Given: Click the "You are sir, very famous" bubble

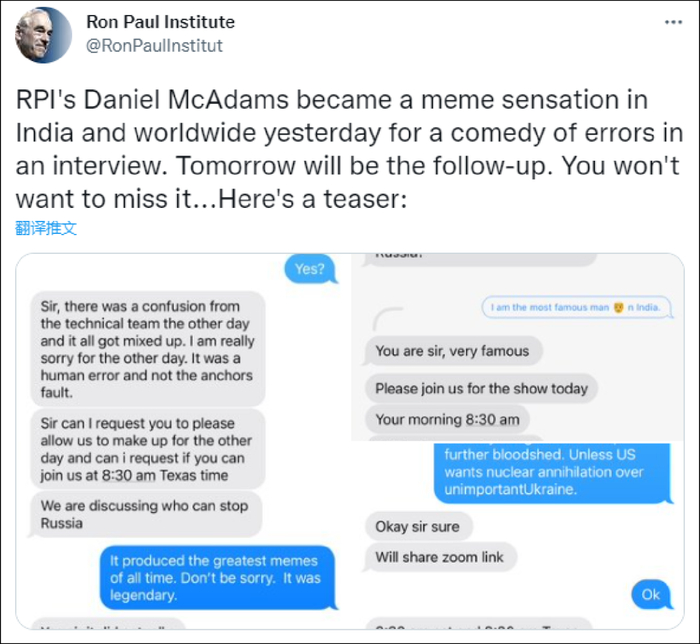Looking at the screenshot, I should (x=454, y=351).
